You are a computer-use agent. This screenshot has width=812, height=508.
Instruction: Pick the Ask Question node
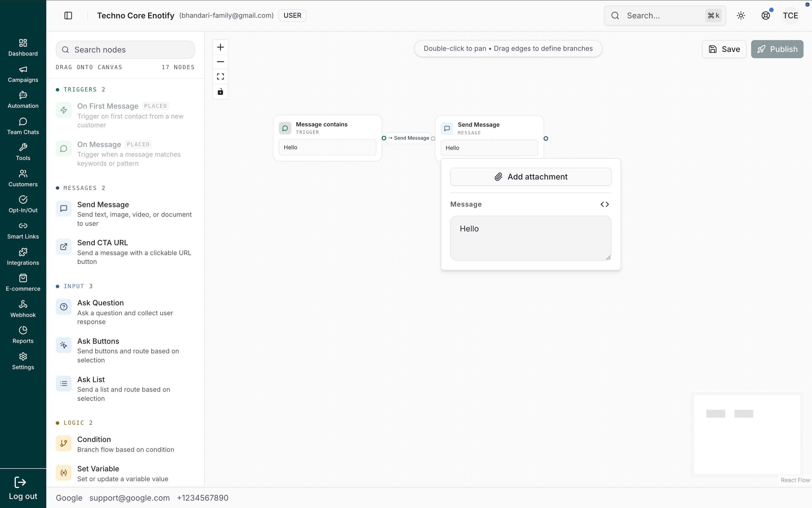(125, 312)
